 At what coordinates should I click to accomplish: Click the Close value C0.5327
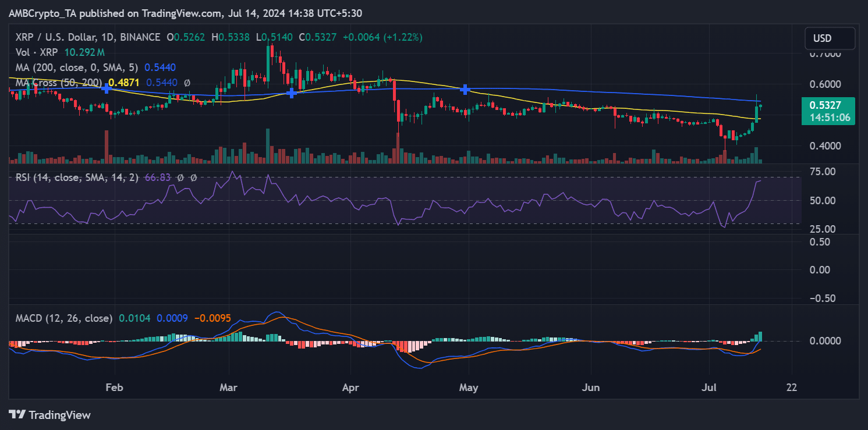(x=318, y=37)
